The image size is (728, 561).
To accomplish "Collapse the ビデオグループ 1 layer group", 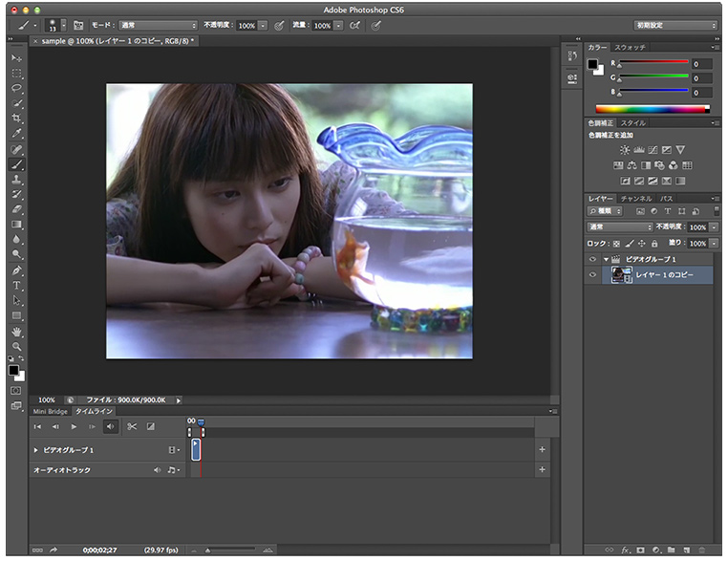I will 606,259.
